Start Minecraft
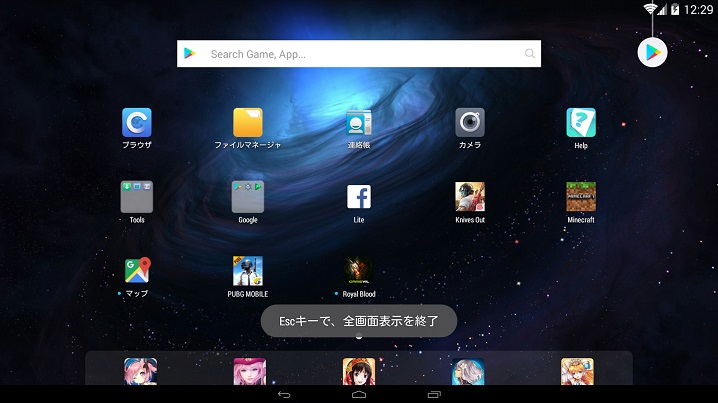718x403 pixels. point(581,197)
